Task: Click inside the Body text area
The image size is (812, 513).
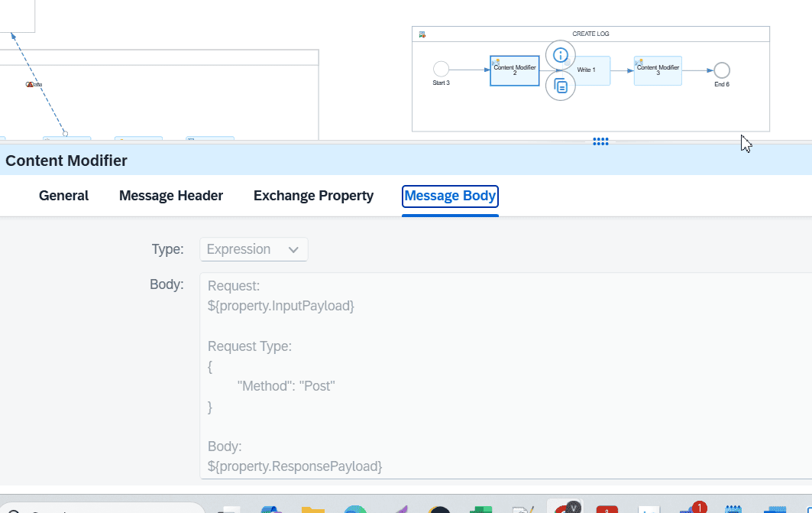Action: (x=504, y=375)
